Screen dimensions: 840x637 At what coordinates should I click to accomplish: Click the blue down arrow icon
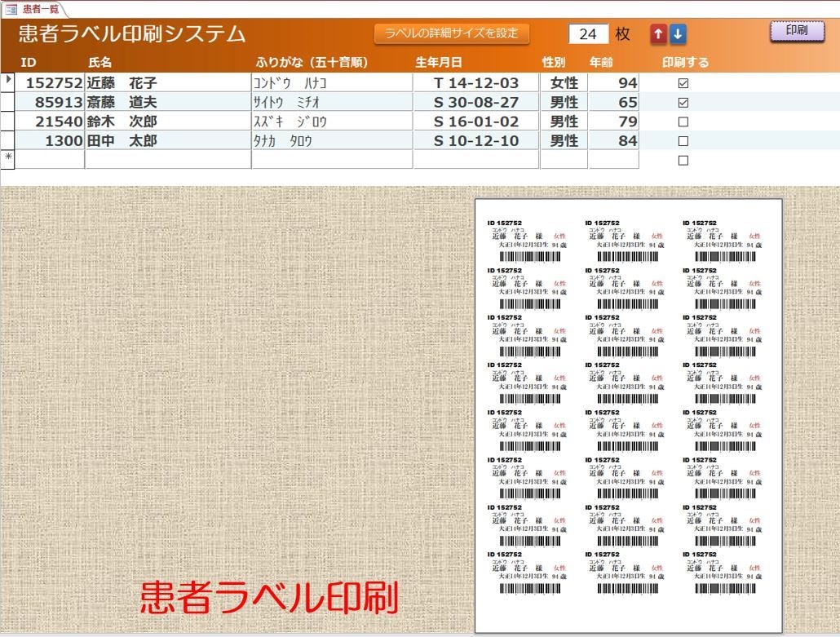coord(678,34)
